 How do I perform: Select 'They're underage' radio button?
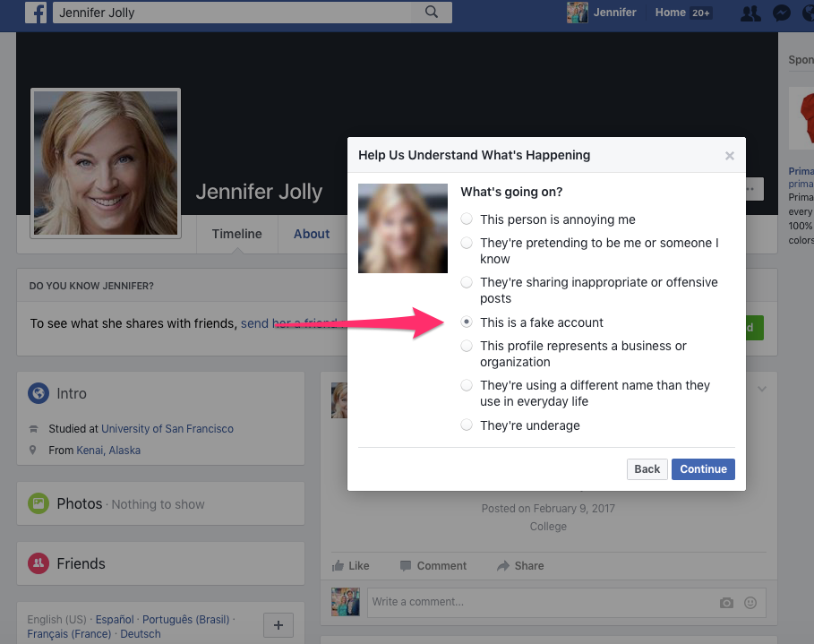467,425
